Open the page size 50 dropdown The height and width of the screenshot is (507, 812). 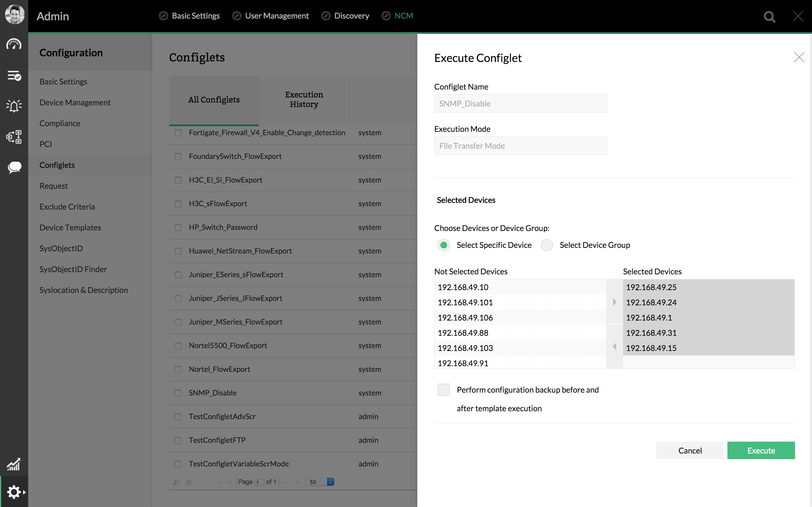319,482
